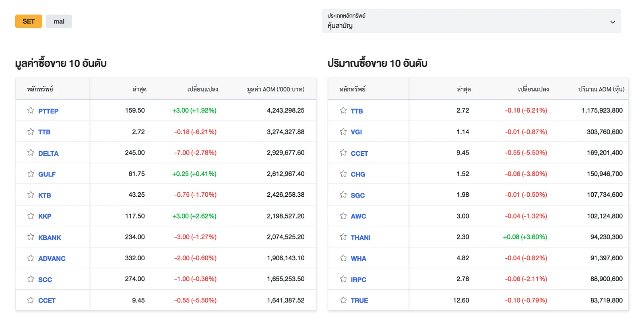Click the volume 1,175,923,800 cell
Screen dimensions: 644x317
pyautogui.click(x=602, y=110)
